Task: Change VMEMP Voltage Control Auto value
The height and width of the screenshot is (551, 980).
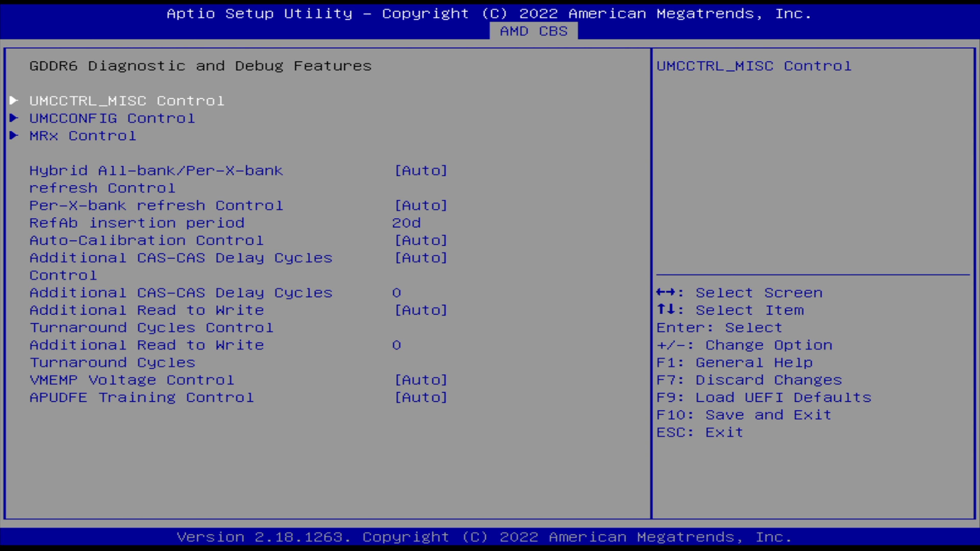Action: 421,380
